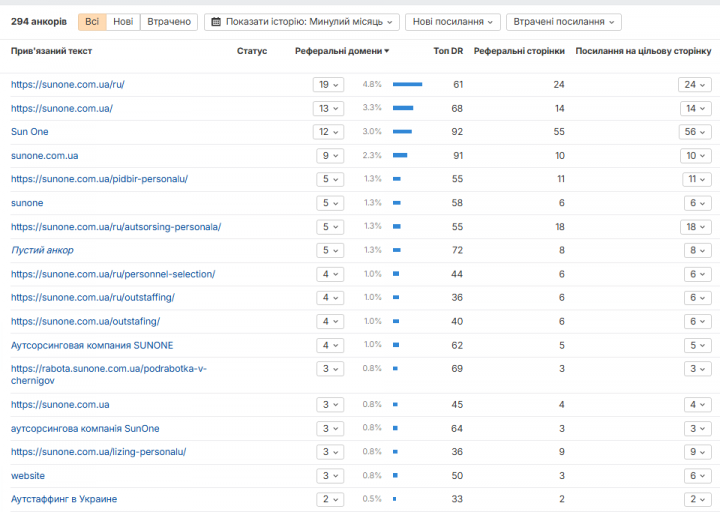Click the 3.3% share bar
The width and height of the screenshot is (720, 512).
(403, 108)
